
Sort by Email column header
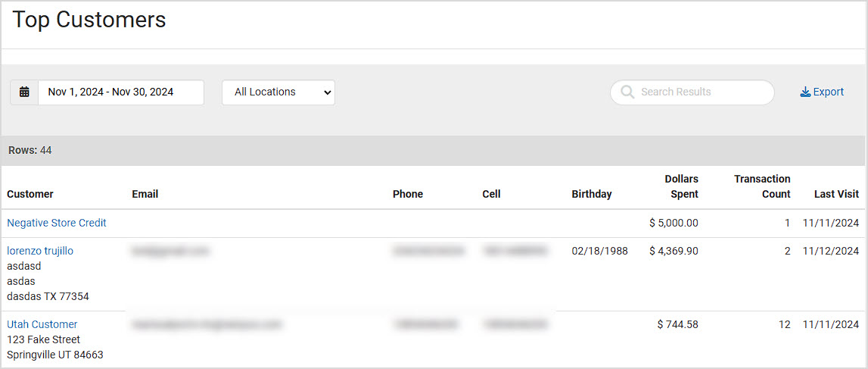point(145,194)
